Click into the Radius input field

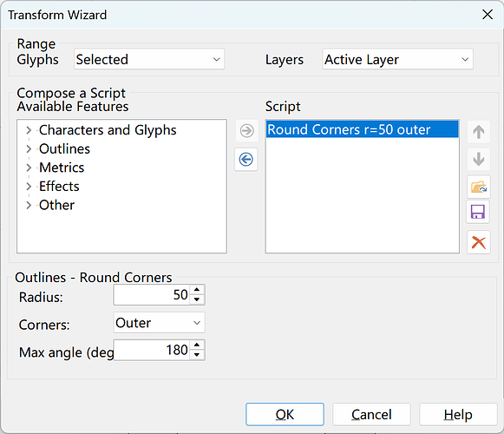[152, 295]
